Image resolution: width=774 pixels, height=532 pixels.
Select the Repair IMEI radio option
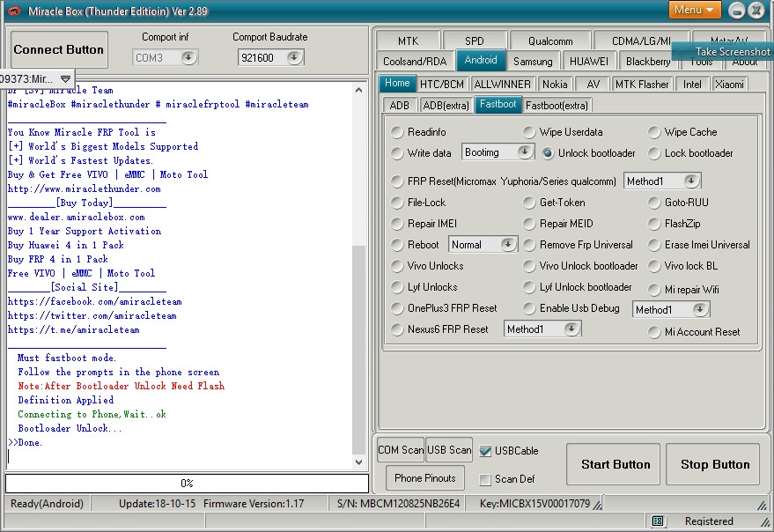(397, 224)
